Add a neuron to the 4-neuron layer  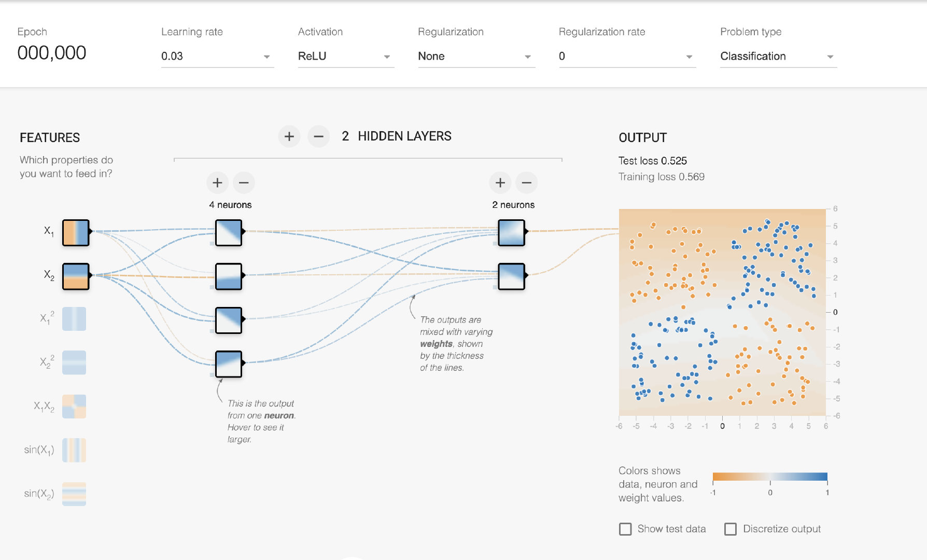[x=218, y=183]
